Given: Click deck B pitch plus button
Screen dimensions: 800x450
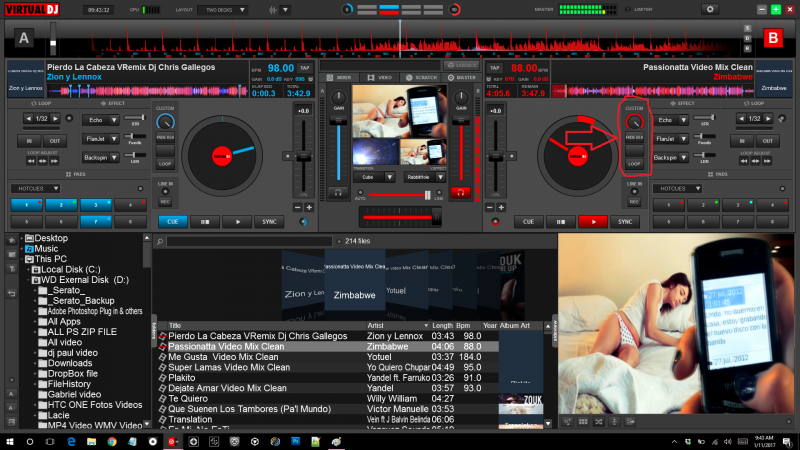Looking at the screenshot, I should tap(501, 208).
